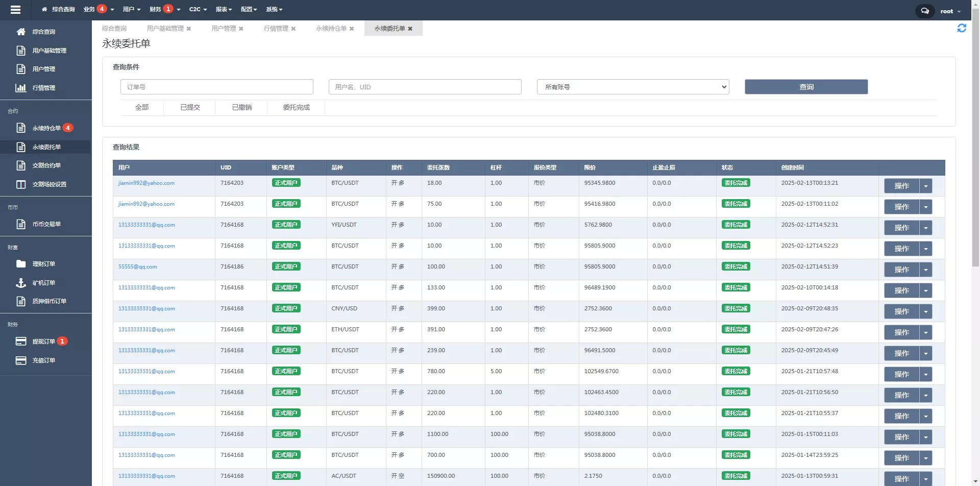Click the bar chart icon for 行情管理
The image size is (980, 486).
pyautogui.click(x=21, y=88)
